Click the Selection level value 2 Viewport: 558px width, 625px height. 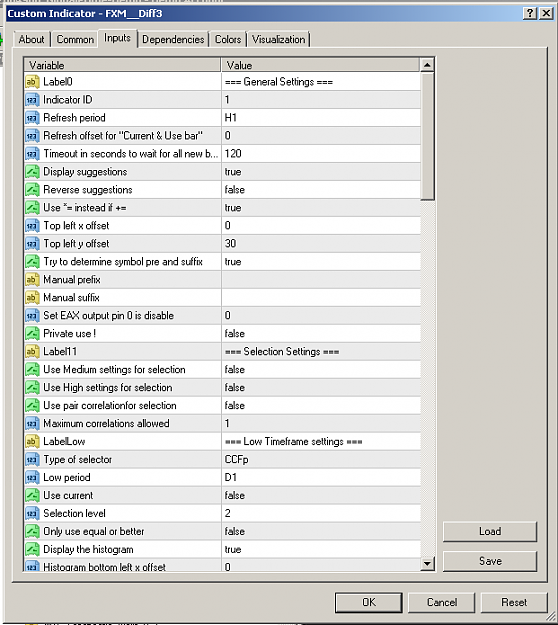(x=228, y=513)
